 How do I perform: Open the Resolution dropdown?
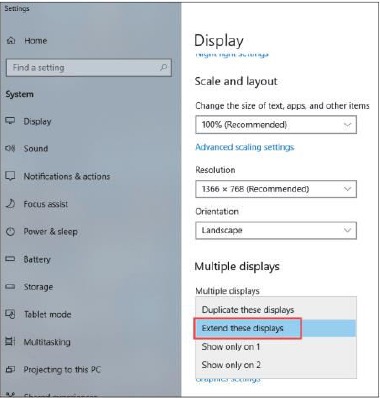276,189
